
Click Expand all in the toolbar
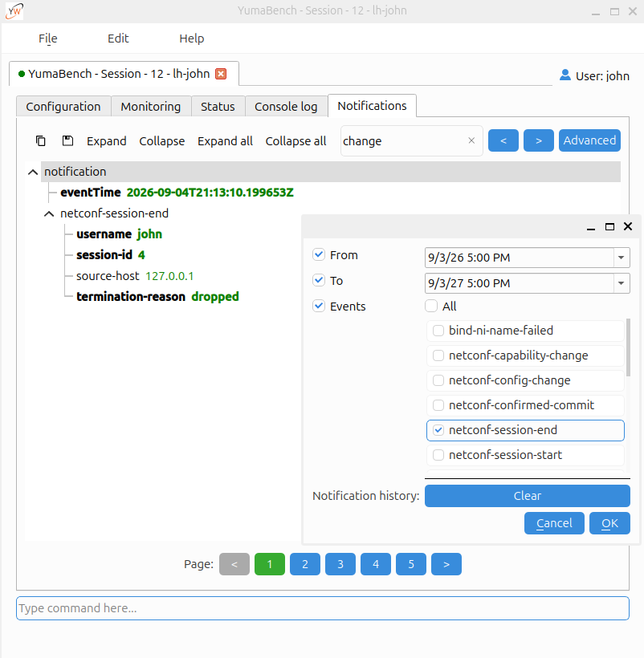[x=225, y=141]
